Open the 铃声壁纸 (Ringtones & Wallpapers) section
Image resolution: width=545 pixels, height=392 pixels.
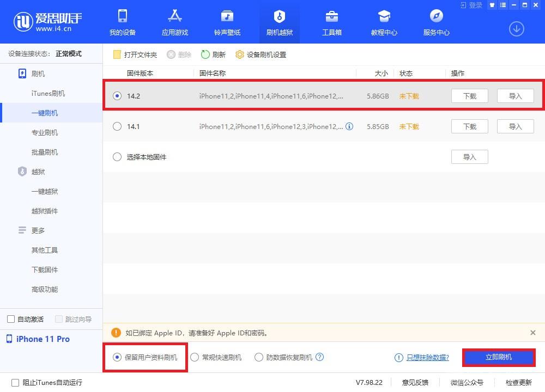(227, 22)
